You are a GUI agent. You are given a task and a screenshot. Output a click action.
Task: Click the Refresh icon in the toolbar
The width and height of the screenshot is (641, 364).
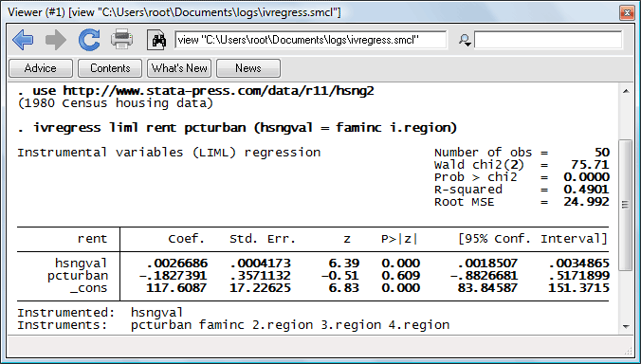89,40
